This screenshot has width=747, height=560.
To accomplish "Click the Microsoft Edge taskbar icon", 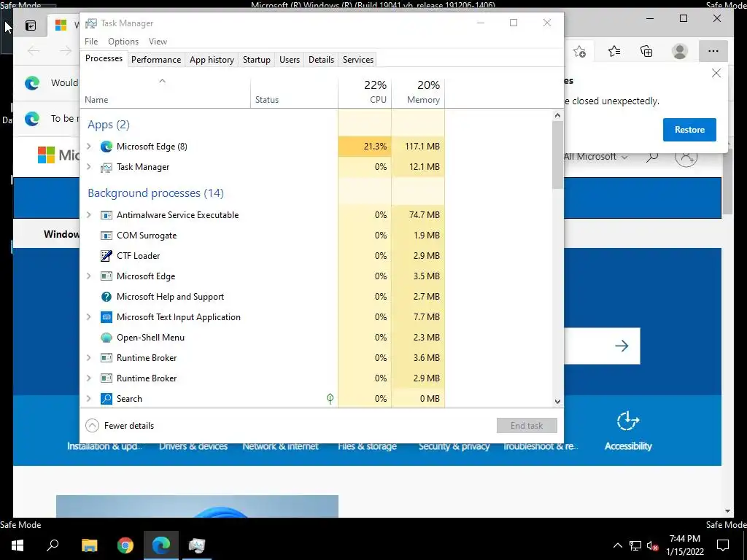I will pos(161,545).
